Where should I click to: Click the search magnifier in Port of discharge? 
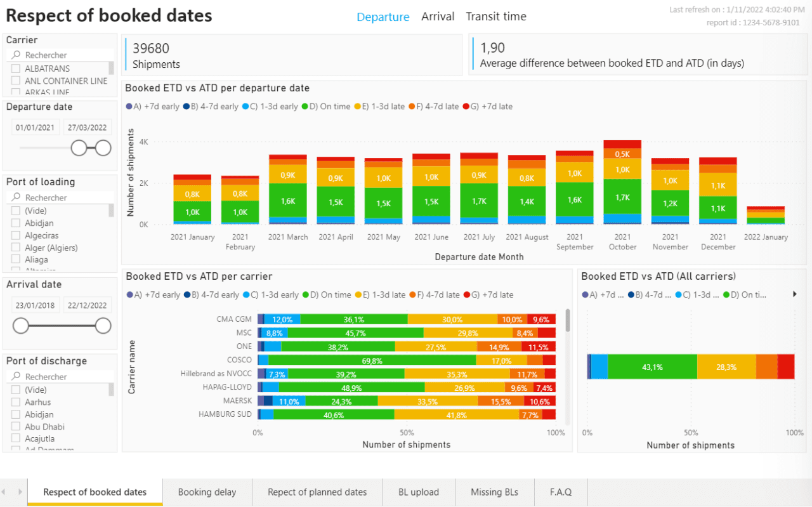pos(16,376)
